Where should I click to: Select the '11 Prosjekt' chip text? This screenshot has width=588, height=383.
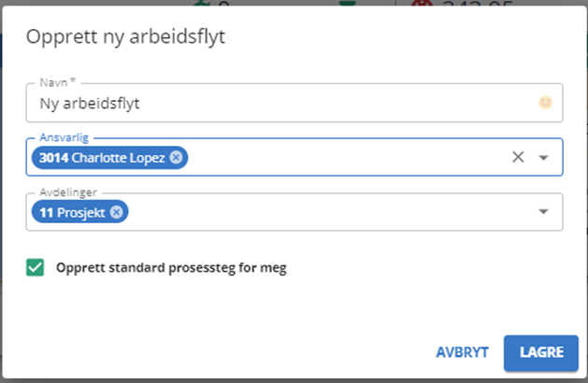(x=72, y=212)
